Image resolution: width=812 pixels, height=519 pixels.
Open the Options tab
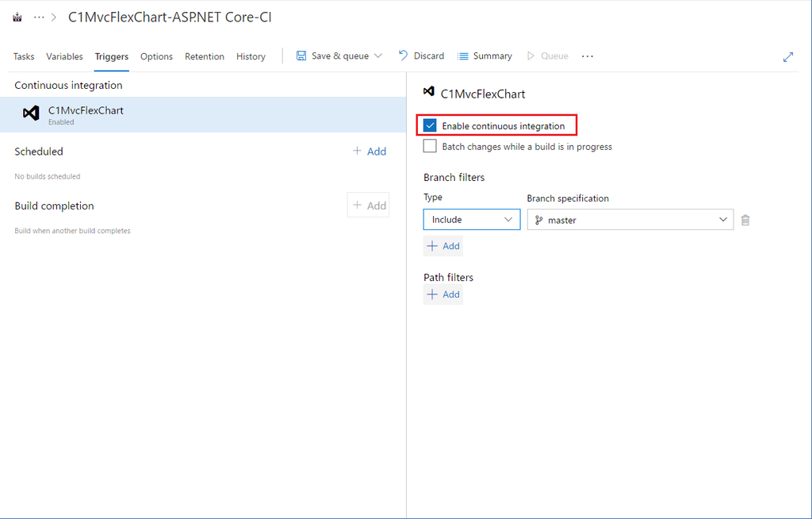coord(156,56)
